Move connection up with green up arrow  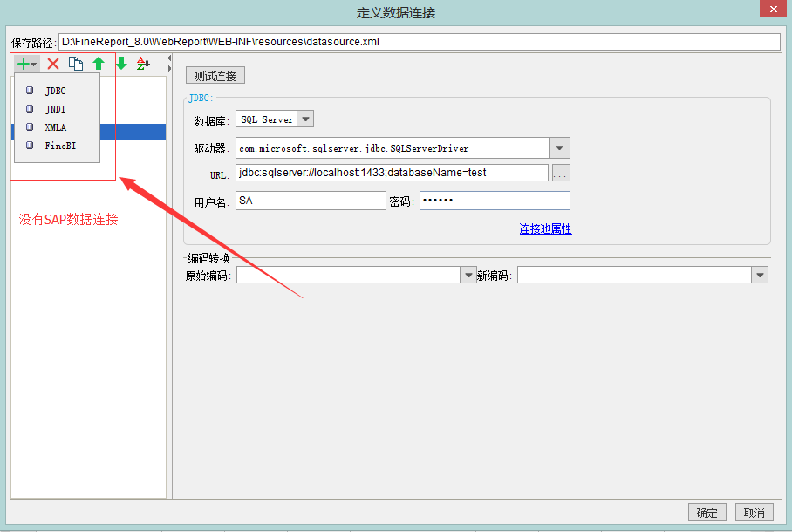point(99,64)
